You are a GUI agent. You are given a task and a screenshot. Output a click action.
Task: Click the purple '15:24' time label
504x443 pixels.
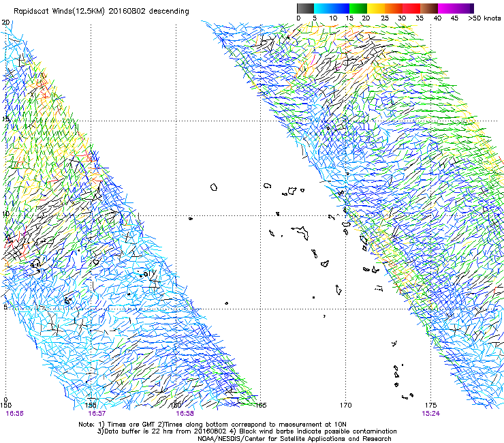pyautogui.click(x=431, y=414)
